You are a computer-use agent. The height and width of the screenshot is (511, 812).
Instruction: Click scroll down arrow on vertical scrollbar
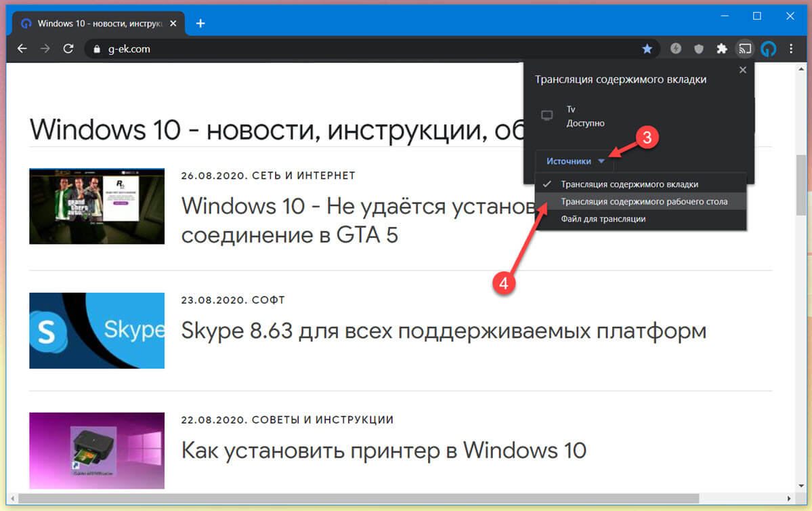point(801,486)
